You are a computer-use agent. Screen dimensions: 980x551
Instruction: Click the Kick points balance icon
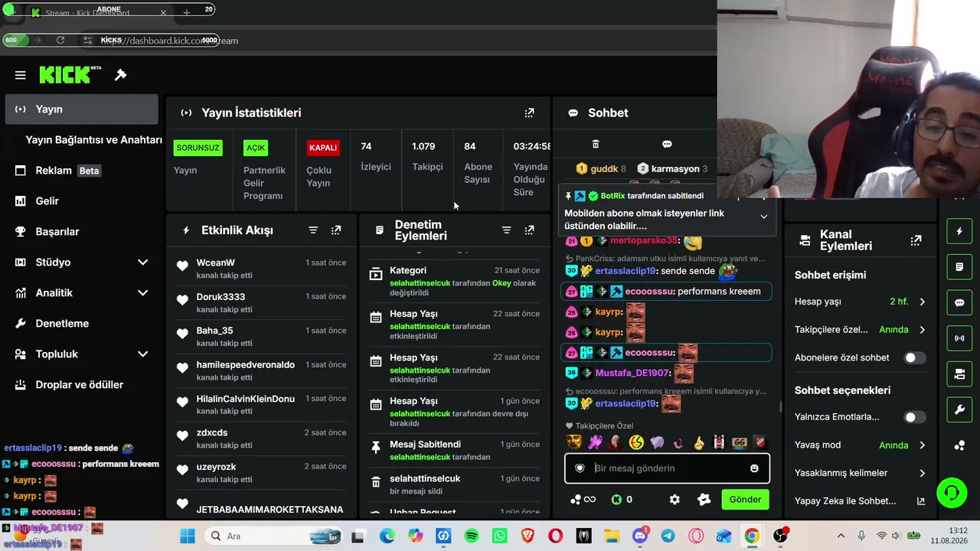[616, 500]
